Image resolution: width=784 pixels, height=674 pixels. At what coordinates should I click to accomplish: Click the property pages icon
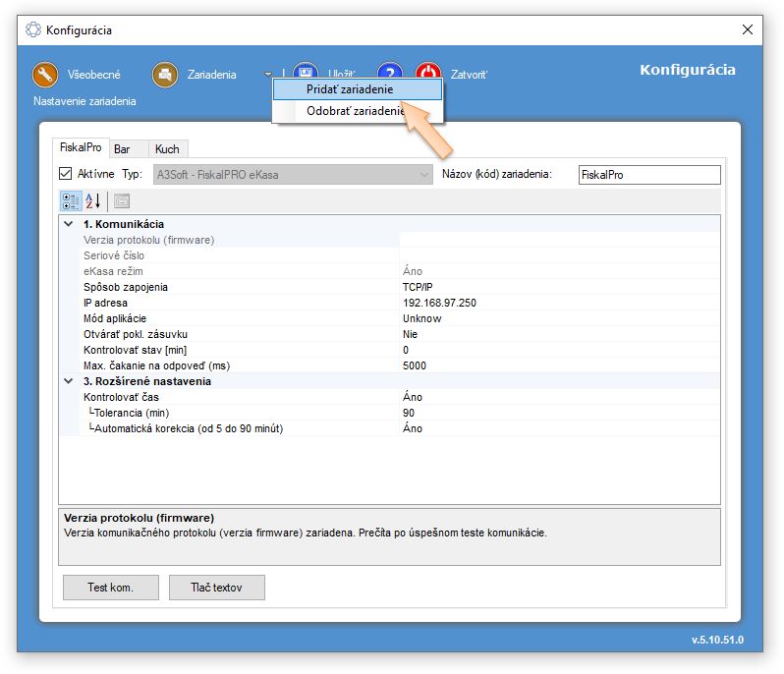click(122, 200)
